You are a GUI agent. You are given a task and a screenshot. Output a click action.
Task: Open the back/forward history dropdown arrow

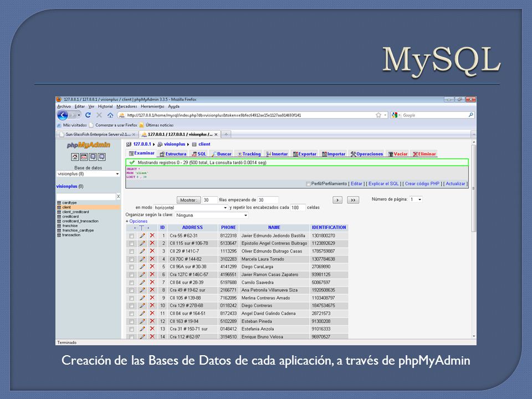[79, 115]
